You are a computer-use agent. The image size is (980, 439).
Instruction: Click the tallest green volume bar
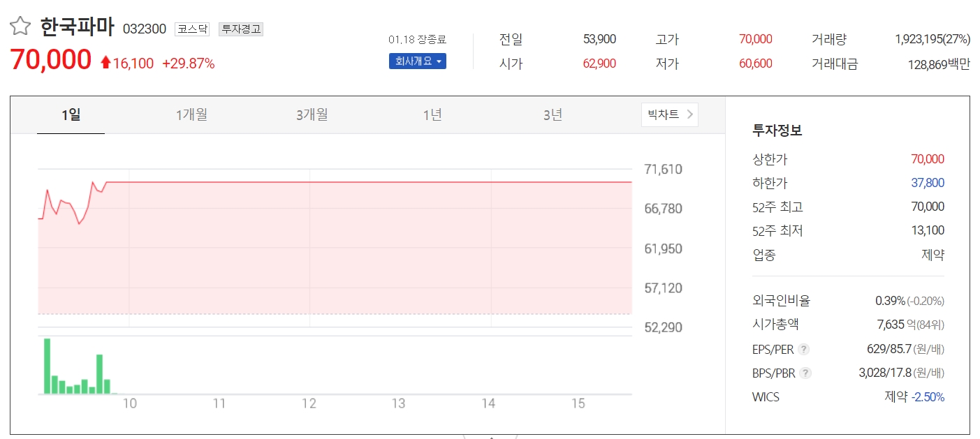[x=47, y=366]
